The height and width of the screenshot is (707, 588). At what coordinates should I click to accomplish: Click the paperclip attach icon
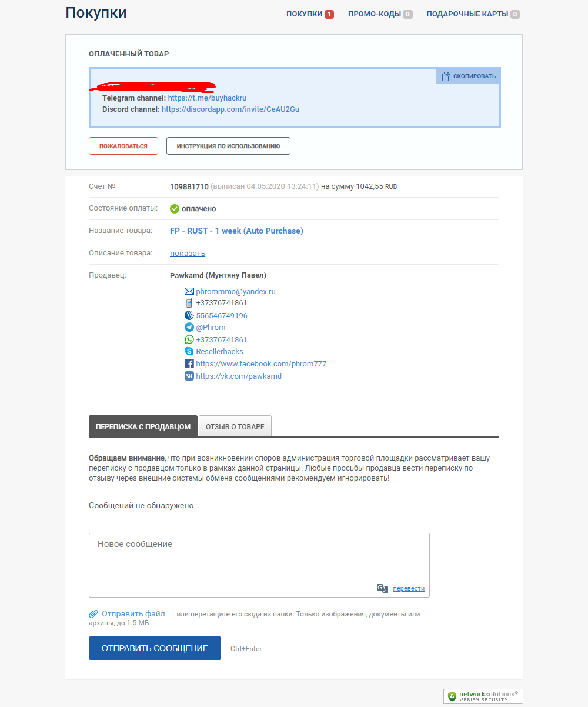93,614
